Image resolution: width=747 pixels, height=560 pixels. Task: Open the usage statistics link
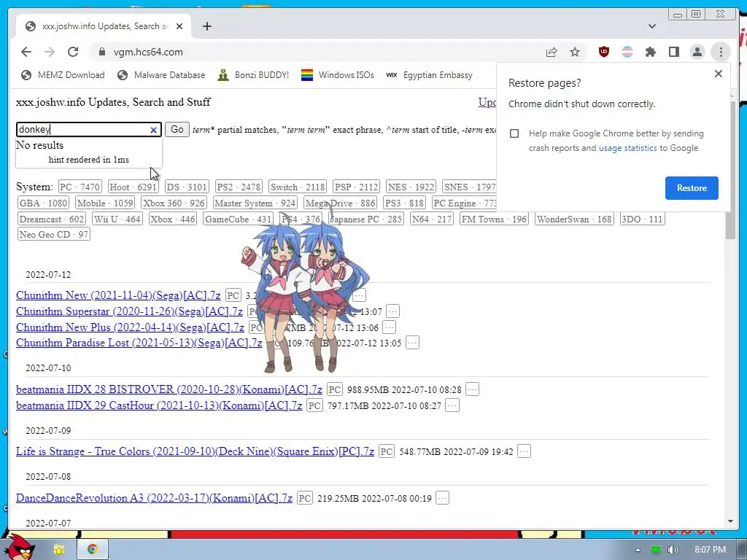(627, 148)
